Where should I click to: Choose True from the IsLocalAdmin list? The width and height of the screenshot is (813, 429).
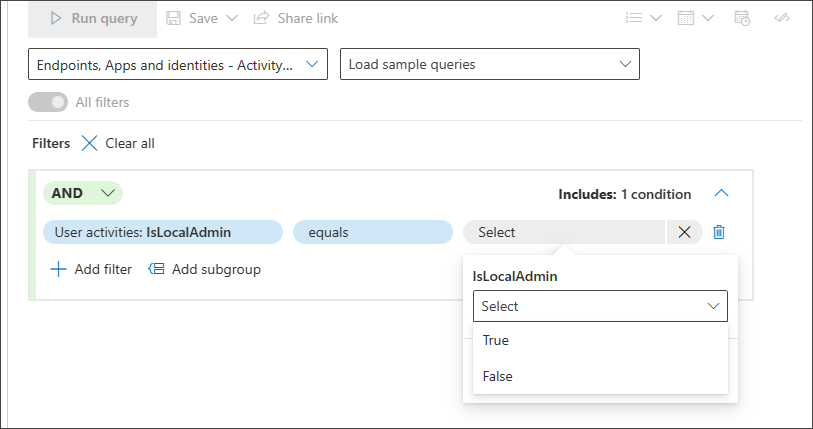(496, 340)
